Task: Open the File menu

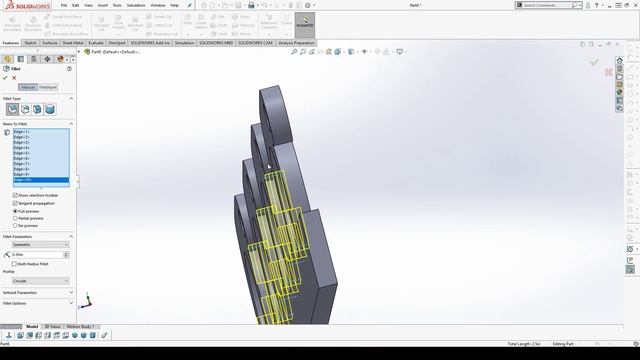Action: 64,5
